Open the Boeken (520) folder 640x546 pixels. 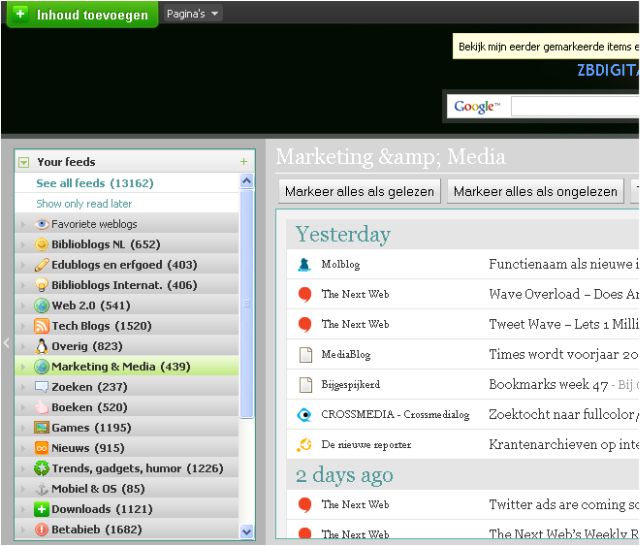(127, 407)
